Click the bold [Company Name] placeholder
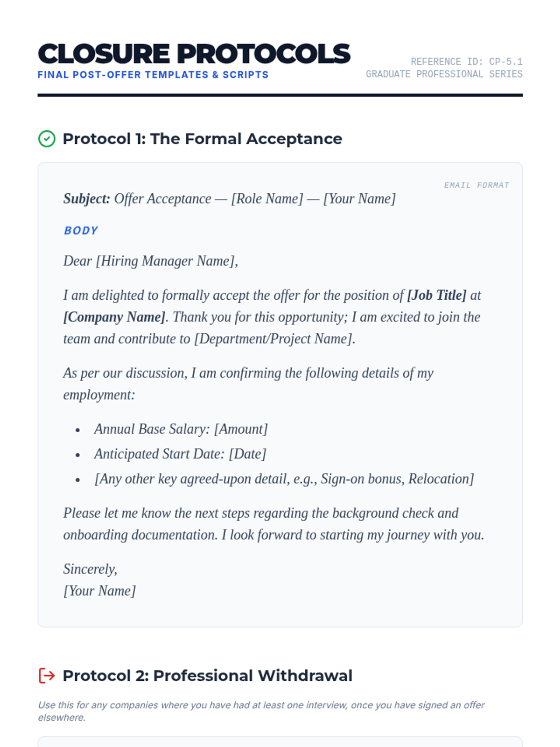 click(x=114, y=317)
